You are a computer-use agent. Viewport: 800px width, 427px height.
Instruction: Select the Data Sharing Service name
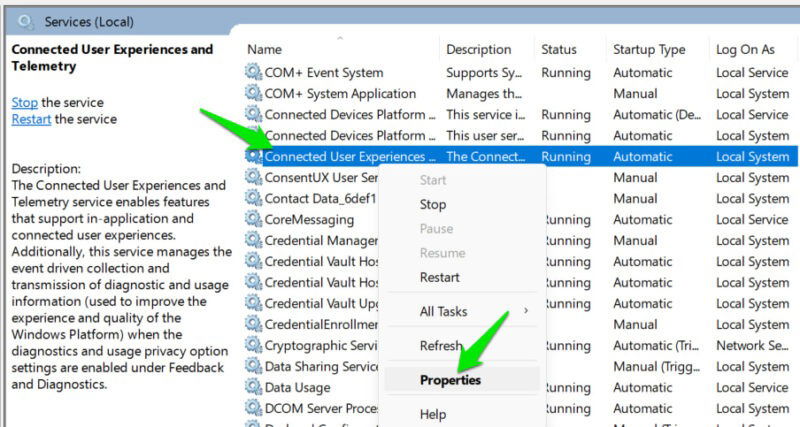[x=321, y=367]
